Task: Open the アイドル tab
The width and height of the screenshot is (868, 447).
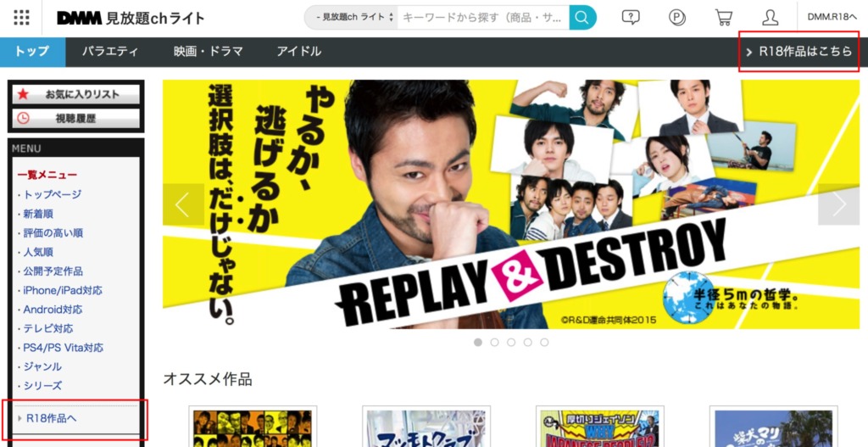Action: coord(299,52)
